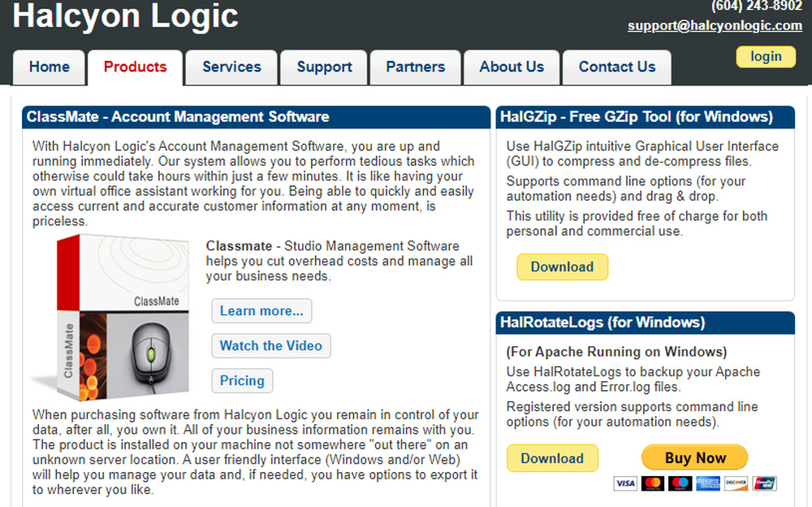Click the American Express card icon

tap(708, 483)
